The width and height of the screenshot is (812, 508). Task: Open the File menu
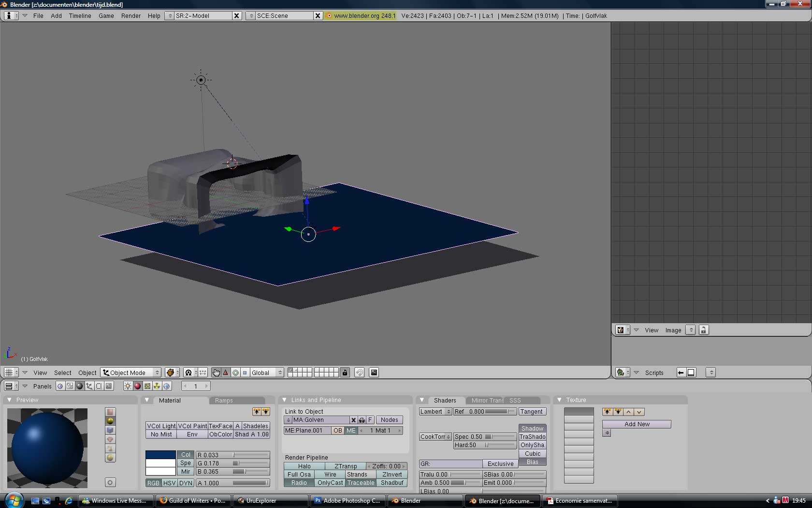(38, 15)
